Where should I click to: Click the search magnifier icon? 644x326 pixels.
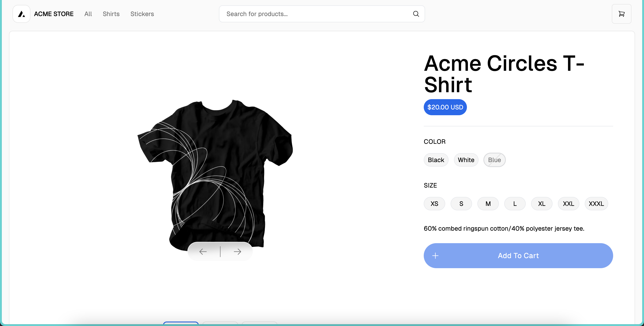[x=416, y=14]
